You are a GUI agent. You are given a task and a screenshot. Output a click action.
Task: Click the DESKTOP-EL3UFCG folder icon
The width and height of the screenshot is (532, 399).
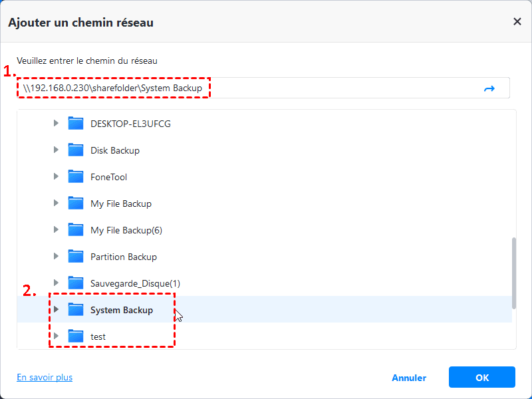click(76, 124)
